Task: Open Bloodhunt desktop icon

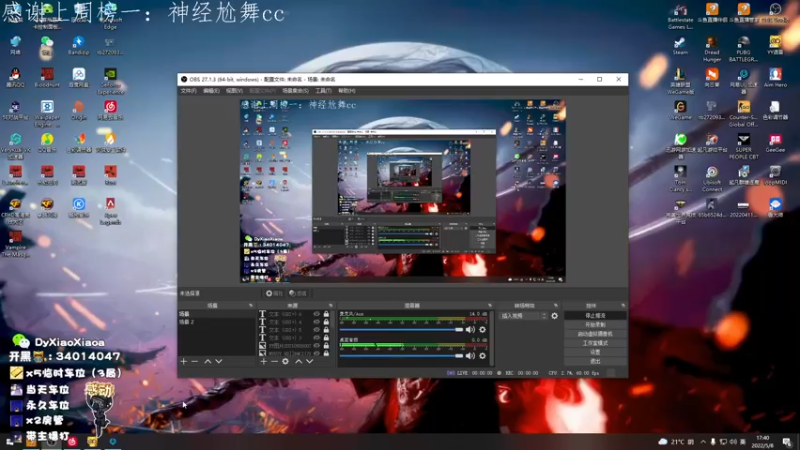Action: click(47, 78)
